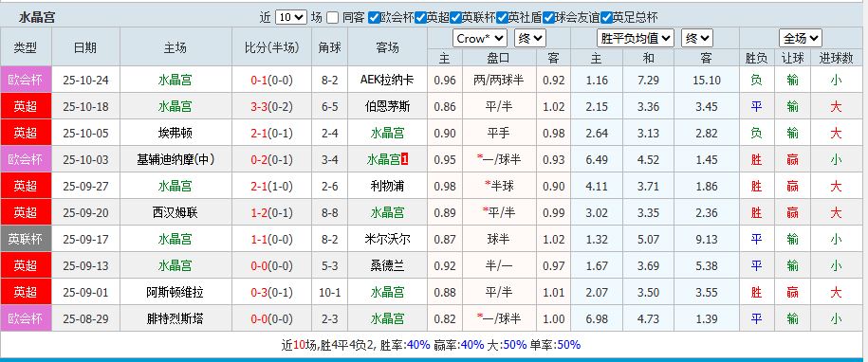This screenshot has width=868, height=362.
Task: Click the red card badge beside 水晶宫
Action: [405, 160]
